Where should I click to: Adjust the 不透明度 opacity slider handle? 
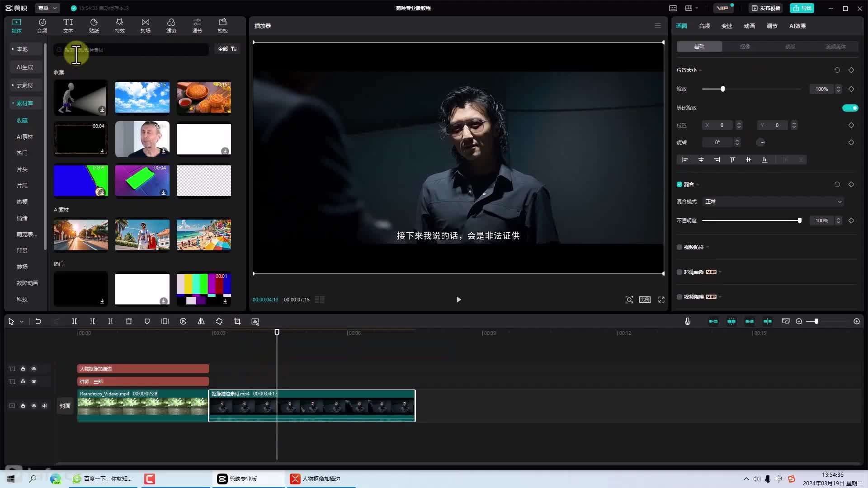click(799, 221)
